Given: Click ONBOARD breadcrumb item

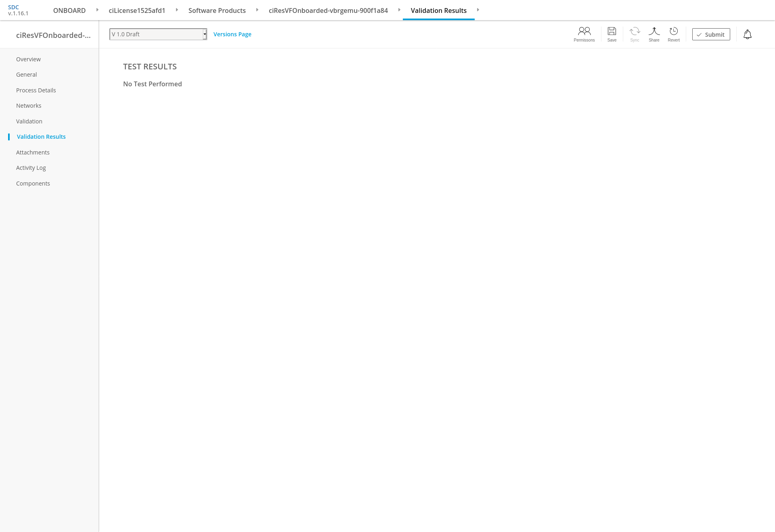Looking at the screenshot, I should 69,10.
